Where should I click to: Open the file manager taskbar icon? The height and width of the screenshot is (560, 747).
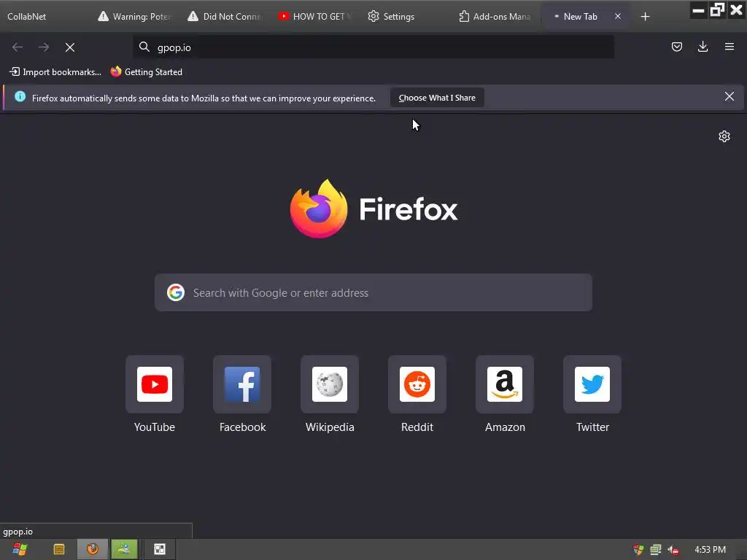pyautogui.click(x=59, y=550)
